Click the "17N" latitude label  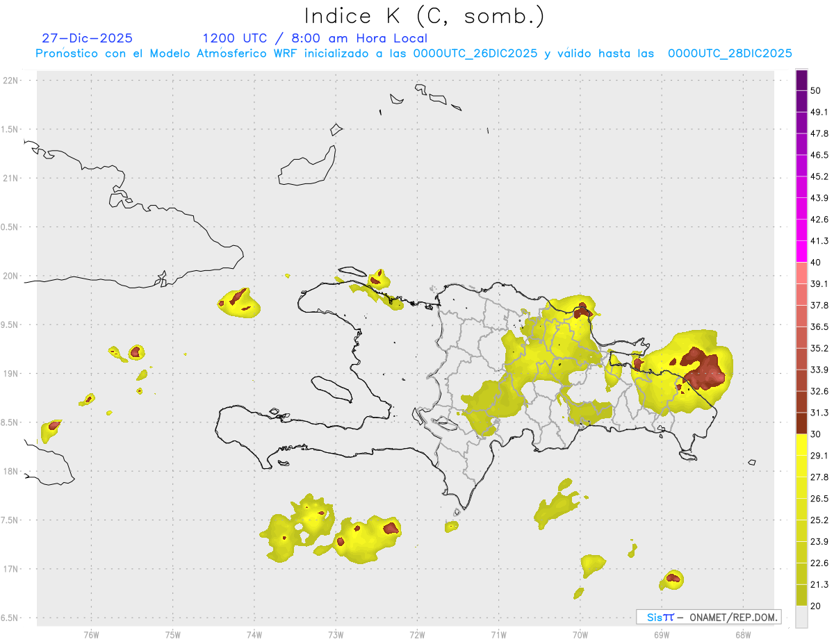click(x=12, y=569)
